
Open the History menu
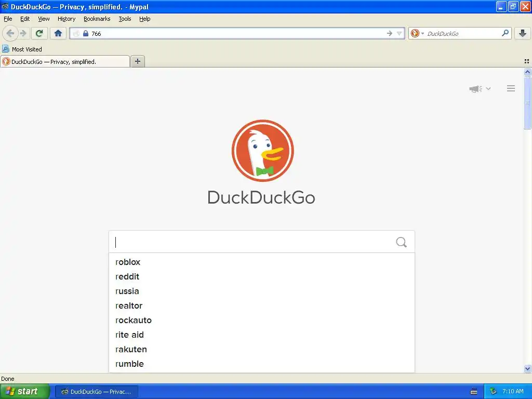(66, 19)
